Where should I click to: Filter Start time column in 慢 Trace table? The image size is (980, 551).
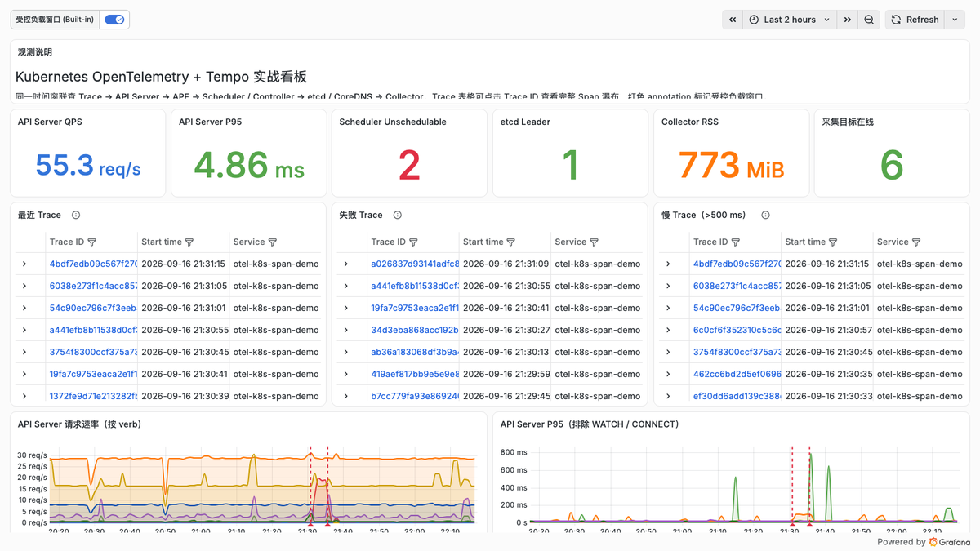(x=833, y=242)
